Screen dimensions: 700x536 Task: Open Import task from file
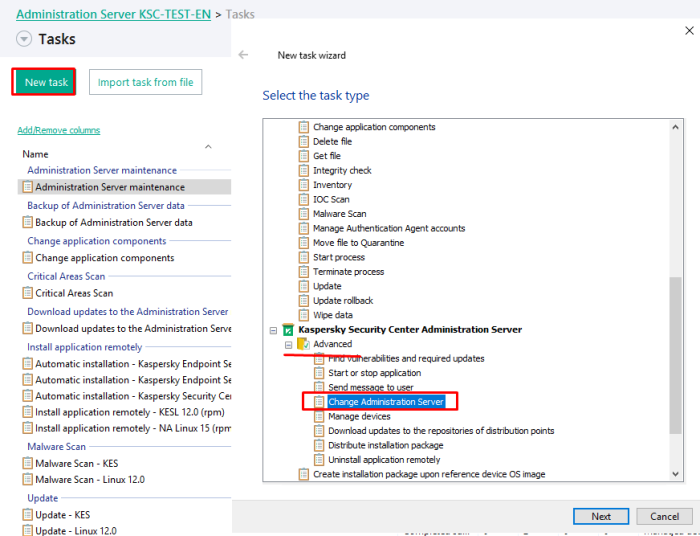click(x=146, y=82)
